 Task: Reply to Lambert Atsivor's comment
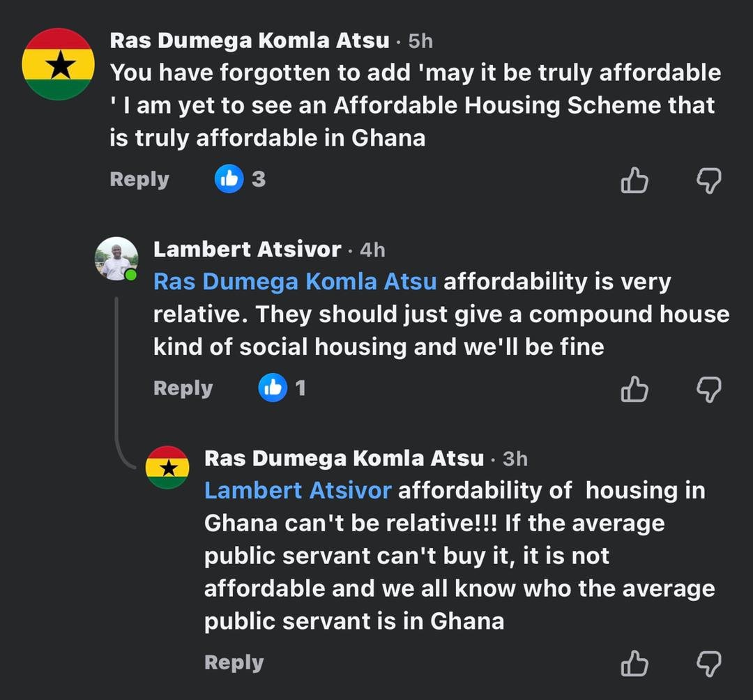[183, 388]
